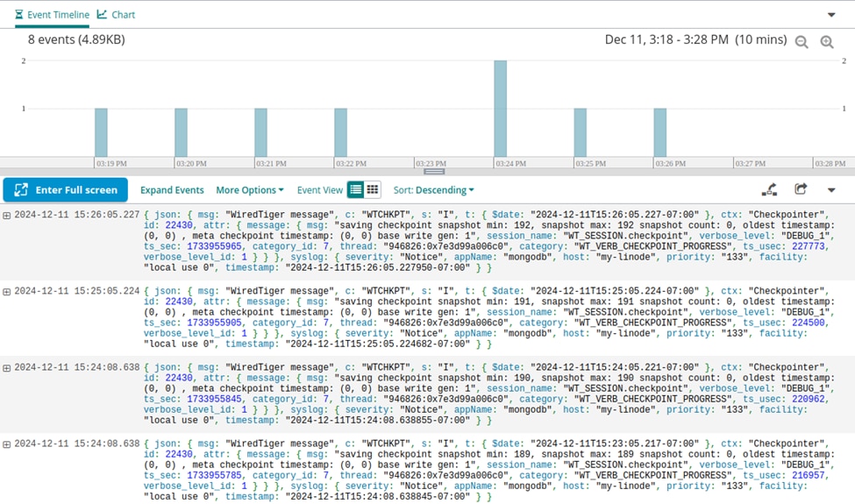The height and width of the screenshot is (504, 855).
Task: Click the Expand Events link
Action: 172,190
